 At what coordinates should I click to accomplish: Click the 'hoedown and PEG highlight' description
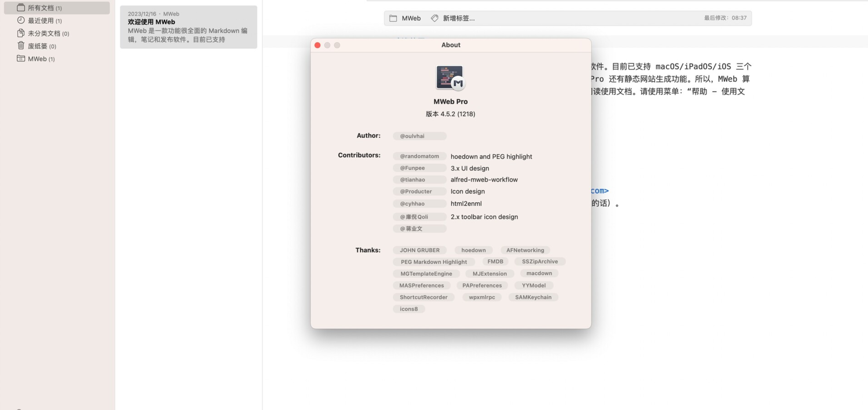click(491, 157)
